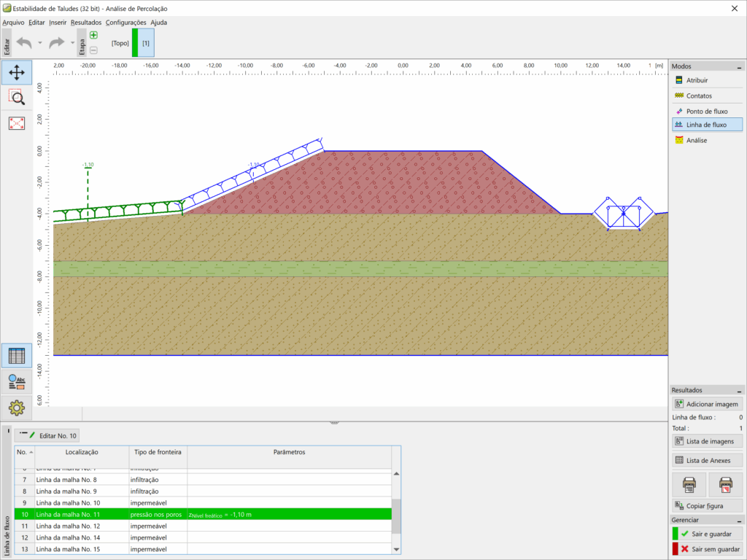
Task: Sort table by the No. column header
Action: tap(25, 452)
